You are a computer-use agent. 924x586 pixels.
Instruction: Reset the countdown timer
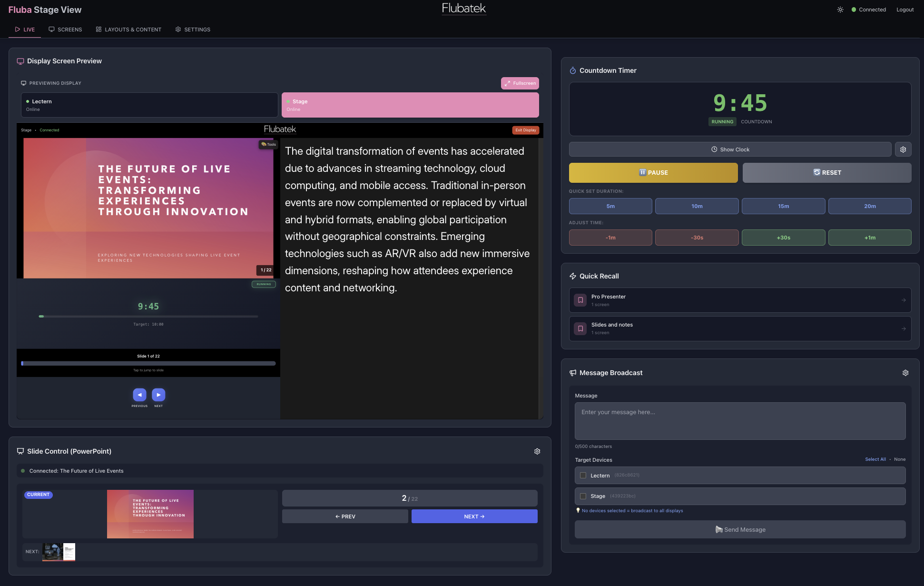[x=827, y=173]
